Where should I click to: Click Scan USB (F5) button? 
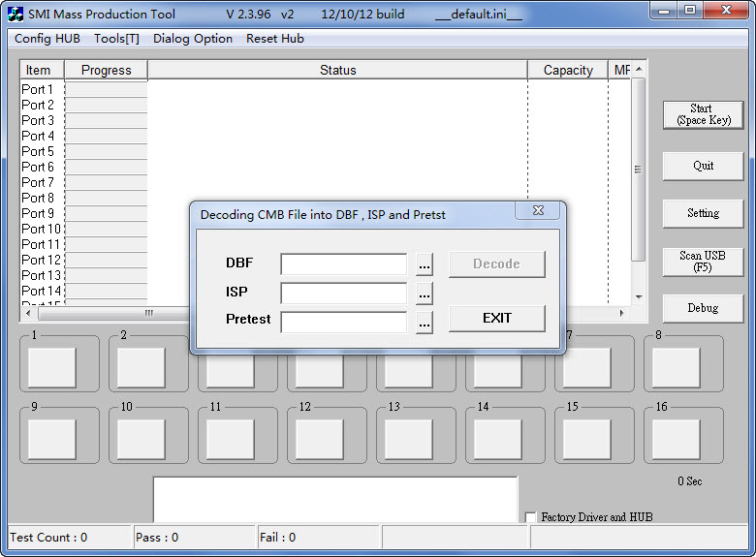point(703,262)
